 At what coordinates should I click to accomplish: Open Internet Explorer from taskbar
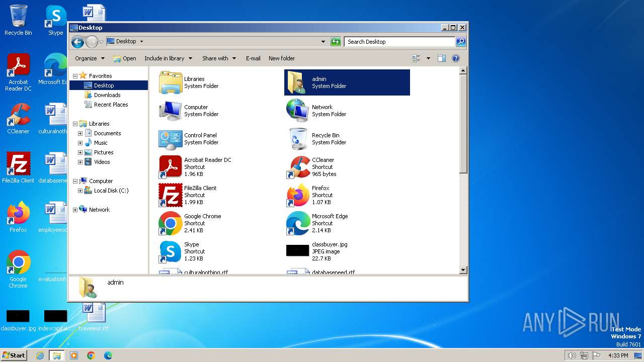(x=40, y=355)
